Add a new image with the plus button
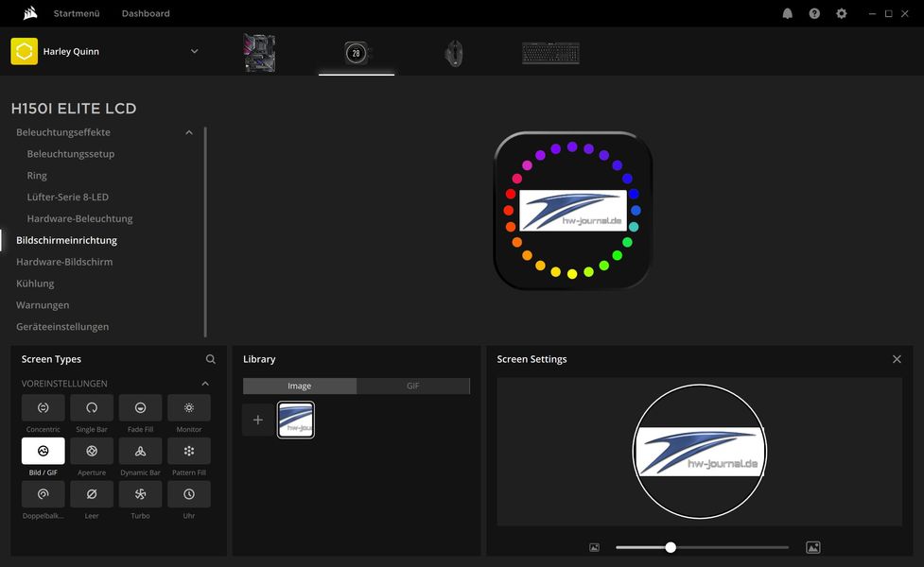 [x=258, y=420]
